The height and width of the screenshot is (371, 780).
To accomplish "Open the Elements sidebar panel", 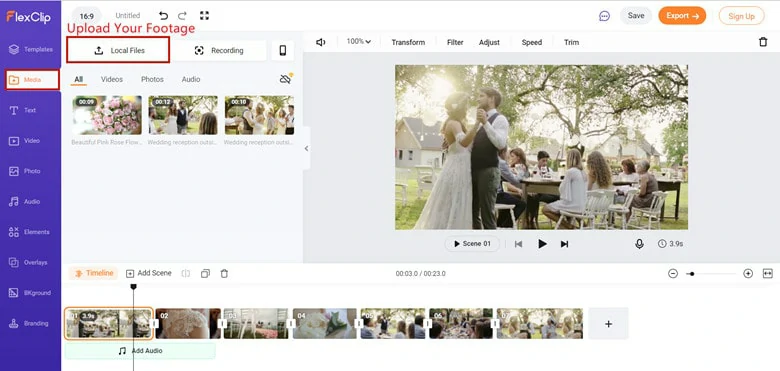I will [x=29, y=232].
